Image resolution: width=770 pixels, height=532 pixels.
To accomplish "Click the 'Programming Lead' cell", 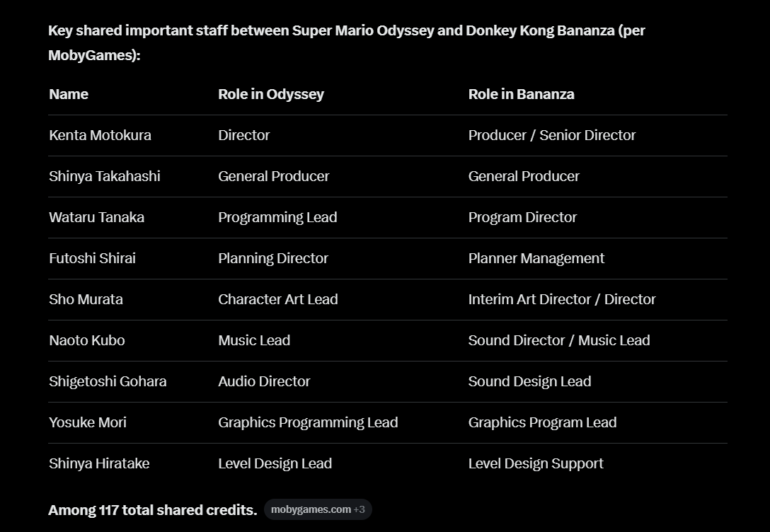I will (277, 217).
